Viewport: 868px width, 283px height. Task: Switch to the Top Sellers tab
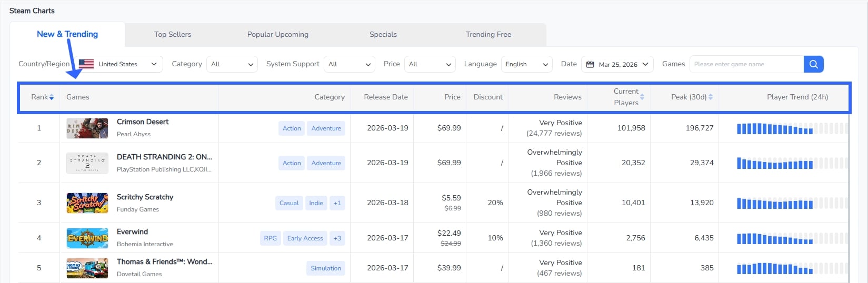point(173,34)
